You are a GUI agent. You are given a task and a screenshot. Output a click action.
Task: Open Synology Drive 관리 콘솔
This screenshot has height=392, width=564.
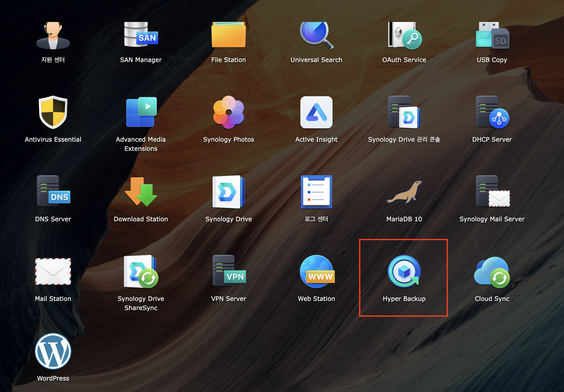tap(404, 112)
